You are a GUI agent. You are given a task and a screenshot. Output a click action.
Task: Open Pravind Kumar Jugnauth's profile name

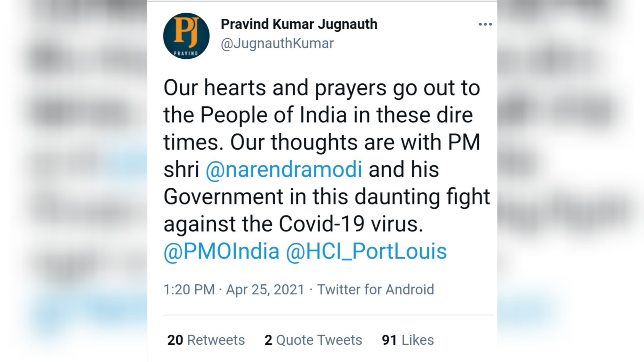[x=299, y=24]
